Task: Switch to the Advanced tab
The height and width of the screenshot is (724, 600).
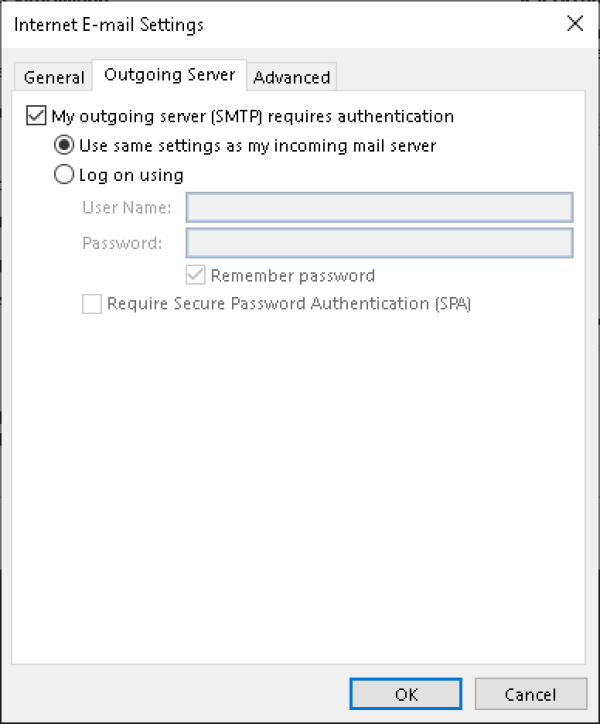Action: [x=292, y=77]
